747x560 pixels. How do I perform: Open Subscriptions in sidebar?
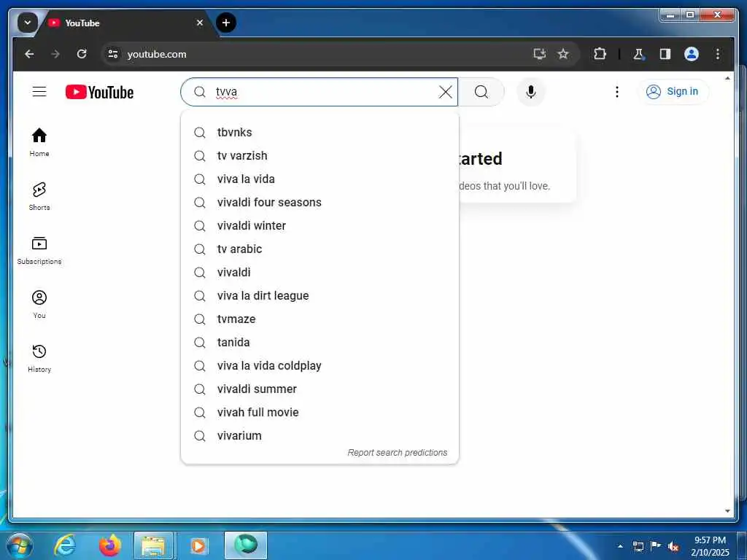coord(39,251)
